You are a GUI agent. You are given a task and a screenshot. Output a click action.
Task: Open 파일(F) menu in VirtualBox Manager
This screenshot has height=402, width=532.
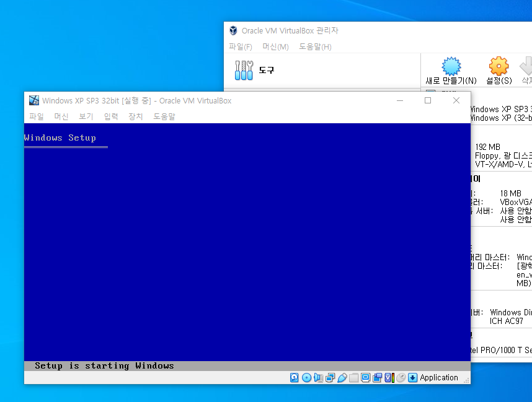(240, 47)
